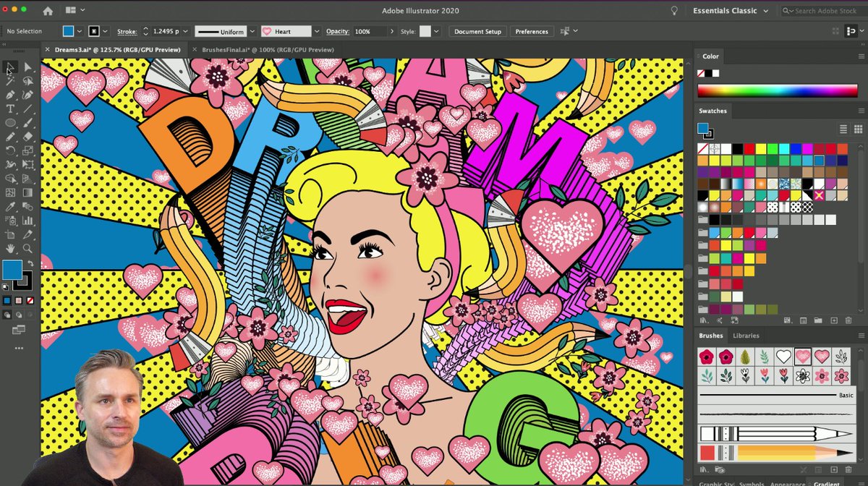Click Preferences button
Viewport: 868px width, 486px height.
(532, 31)
